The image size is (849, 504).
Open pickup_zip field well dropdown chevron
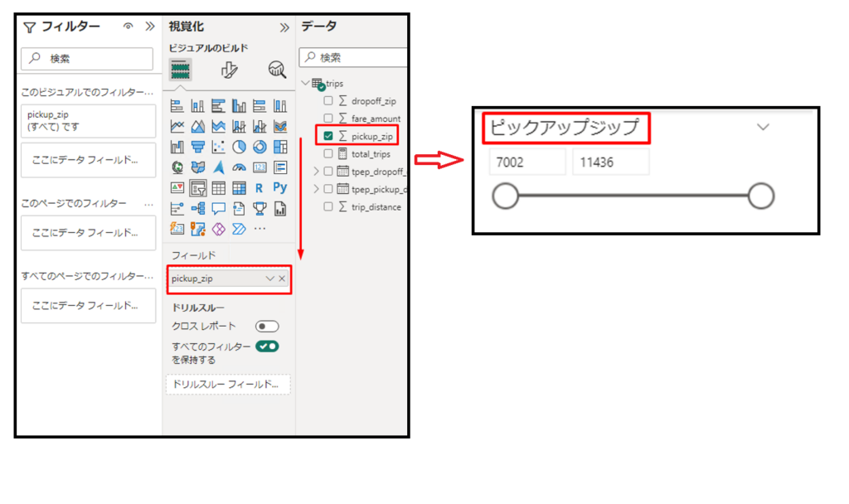click(269, 279)
